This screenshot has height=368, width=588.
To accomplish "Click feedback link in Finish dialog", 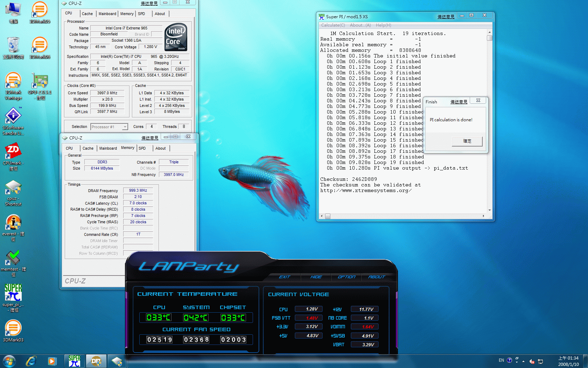I will pyautogui.click(x=459, y=102).
